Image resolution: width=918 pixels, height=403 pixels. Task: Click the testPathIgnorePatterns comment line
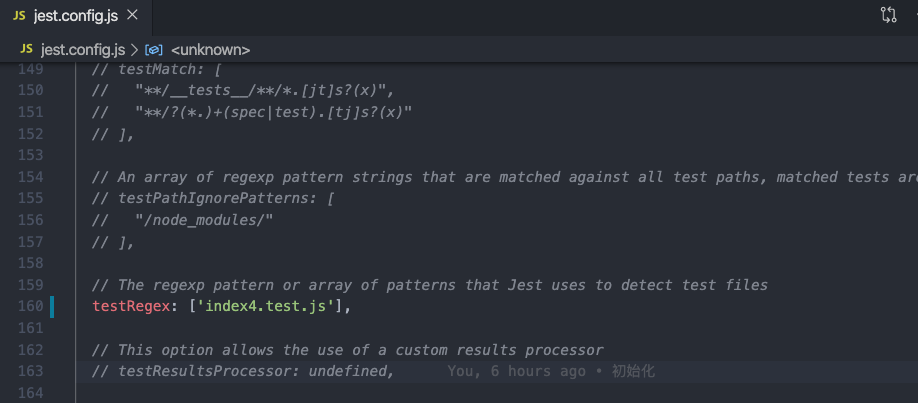tap(213, 199)
